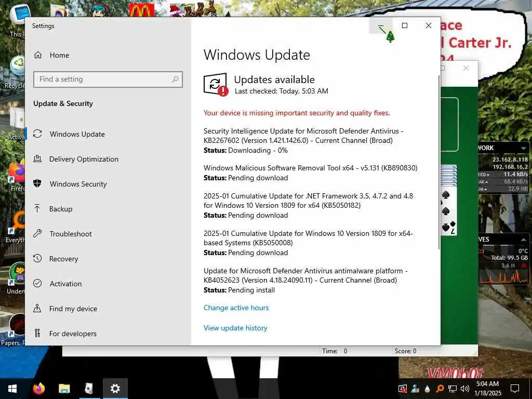Click the Activation checkmark icon in sidebar
Viewport: 532px width, 399px height.
pyautogui.click(x=37, y=283)
